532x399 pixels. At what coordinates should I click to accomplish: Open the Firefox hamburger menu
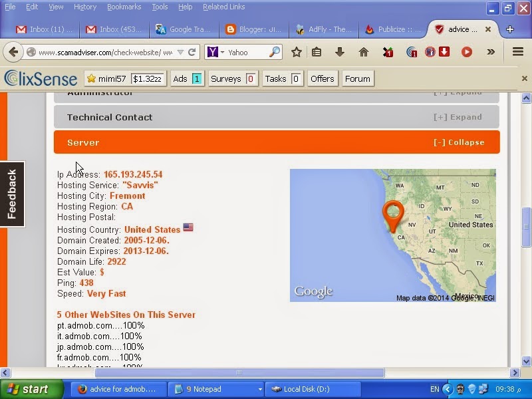pos(518,52)
